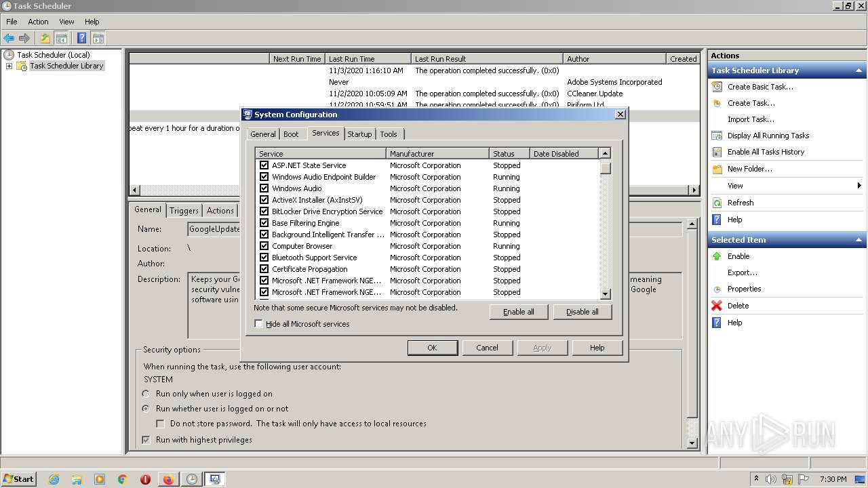Uncheck Windows Audio Endpoint Builder service
Screen dimensions: 868x488
(x=264, y=177)
